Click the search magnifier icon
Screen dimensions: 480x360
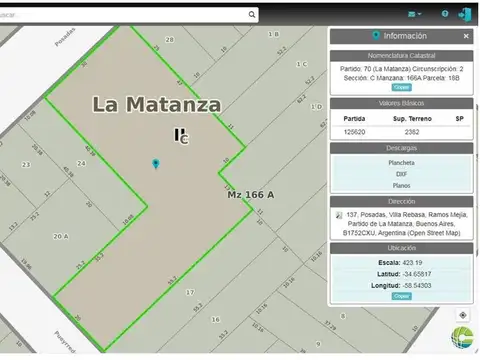tap(252, 14)
